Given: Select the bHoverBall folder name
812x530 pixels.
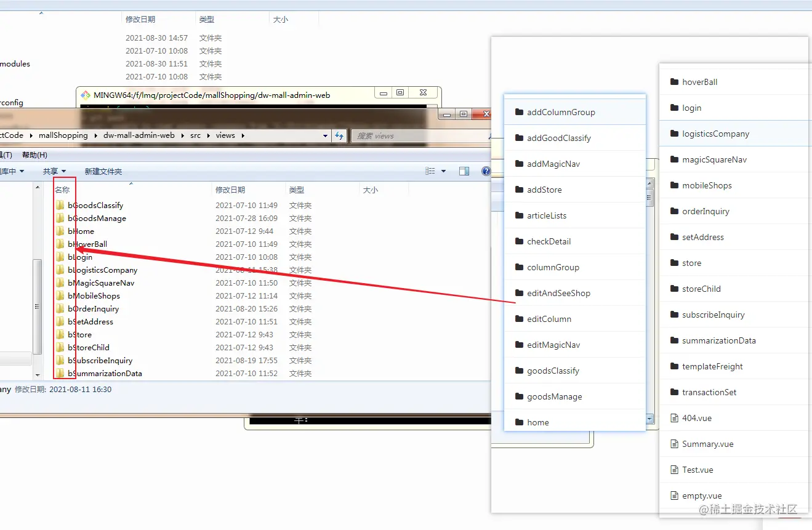Looking at the screenshot, I should (x=87, y=244).
